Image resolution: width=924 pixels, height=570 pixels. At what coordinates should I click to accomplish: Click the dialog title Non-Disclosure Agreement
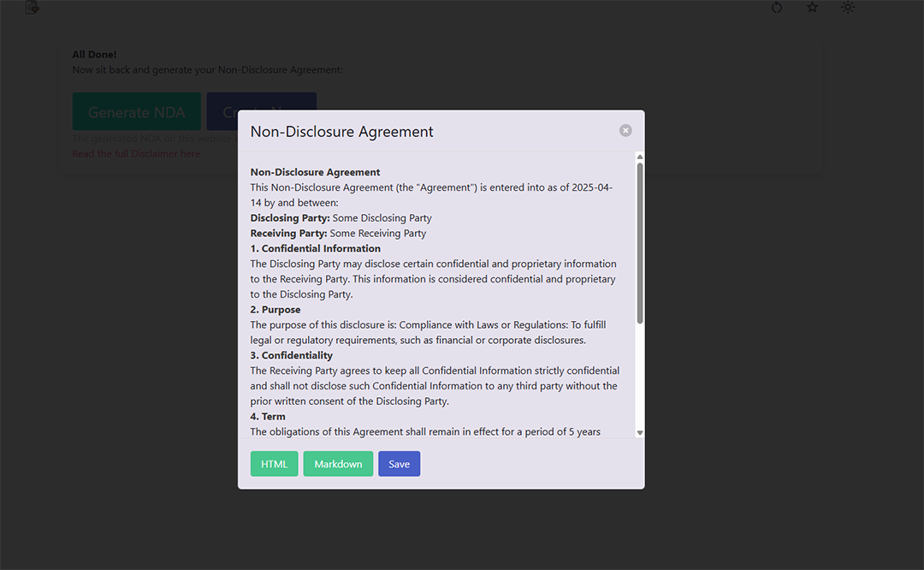click(341, 132)
